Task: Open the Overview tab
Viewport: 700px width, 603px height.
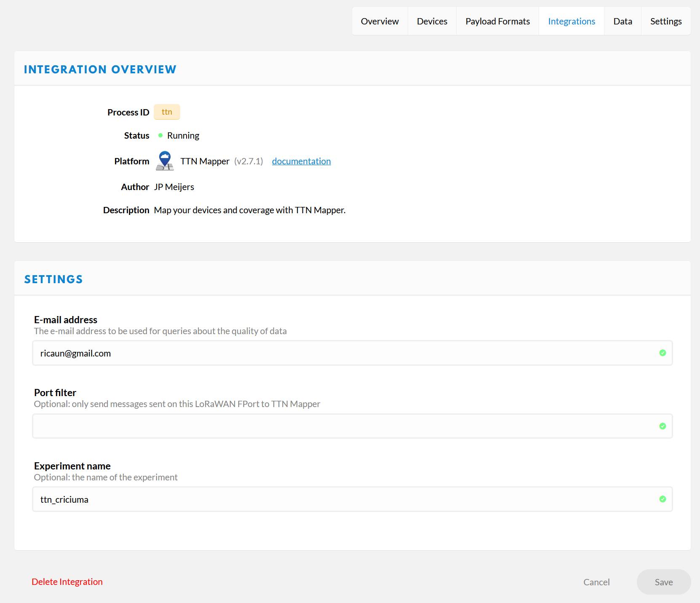Action: pos(379,21)
